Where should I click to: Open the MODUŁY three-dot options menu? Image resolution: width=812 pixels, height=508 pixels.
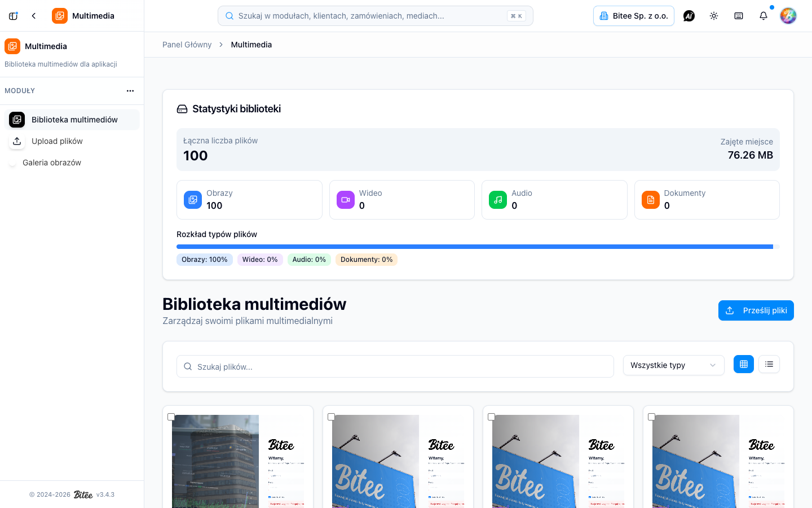130,91
